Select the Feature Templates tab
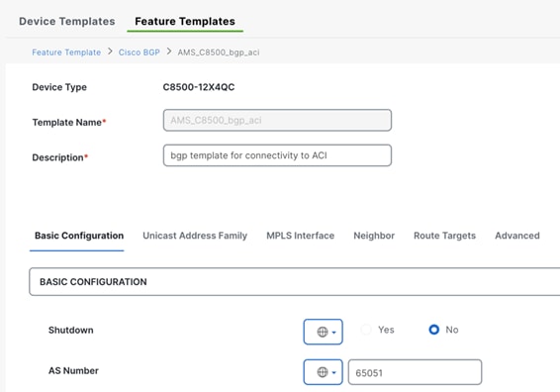560x392 pixels. 185,22
